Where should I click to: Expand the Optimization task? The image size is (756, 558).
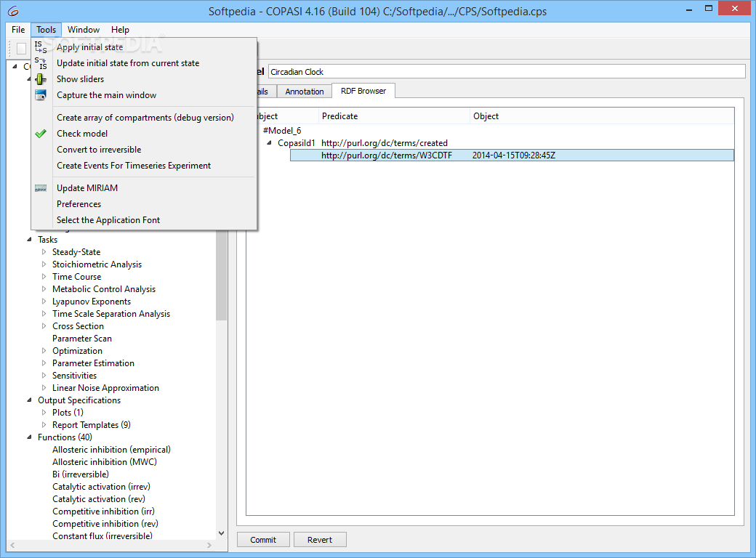[44, 351]
